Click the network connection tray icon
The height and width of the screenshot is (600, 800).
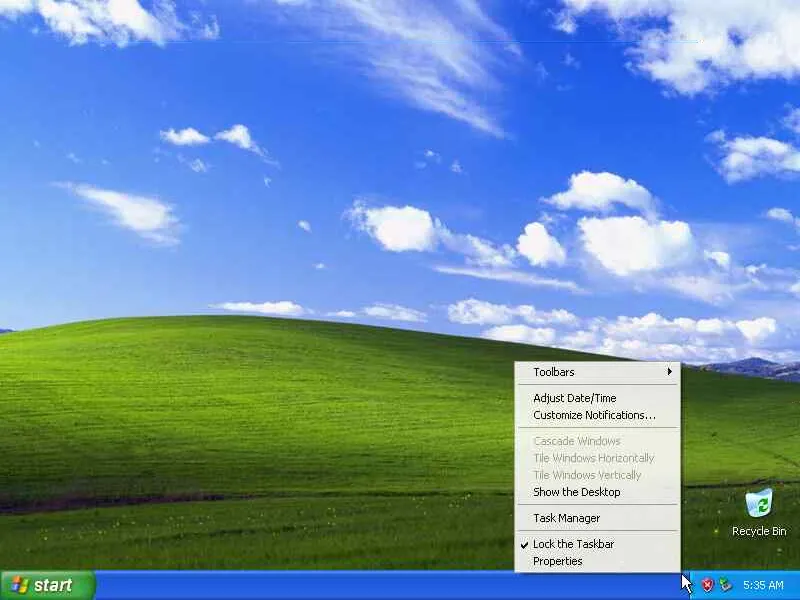(725, 585)
